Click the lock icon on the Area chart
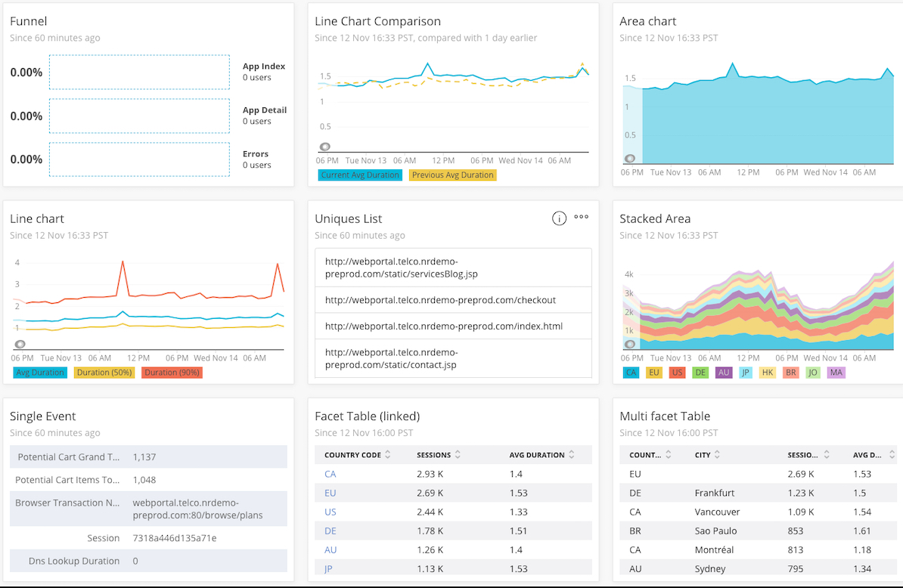Screen dimensions: 903x588 [x=630, y=159]
